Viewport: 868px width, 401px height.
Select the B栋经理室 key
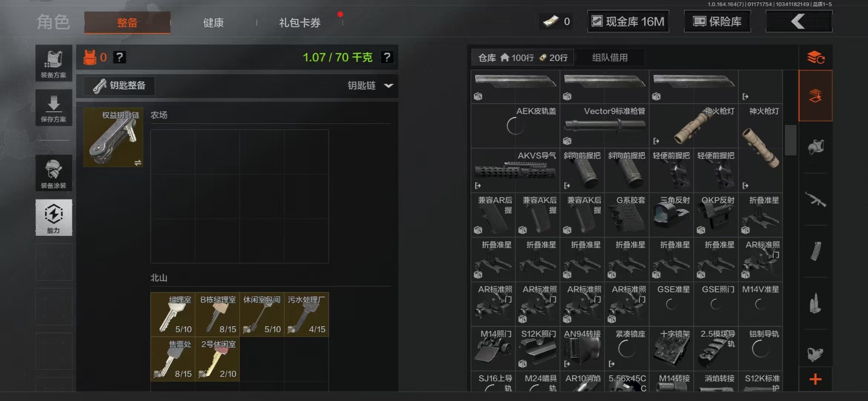pos(217,315)
